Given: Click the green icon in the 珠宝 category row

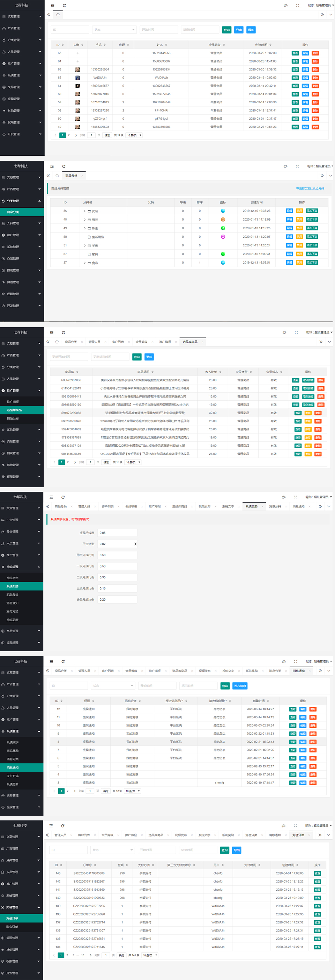Looking at the screenshot, I should [223, 228].
